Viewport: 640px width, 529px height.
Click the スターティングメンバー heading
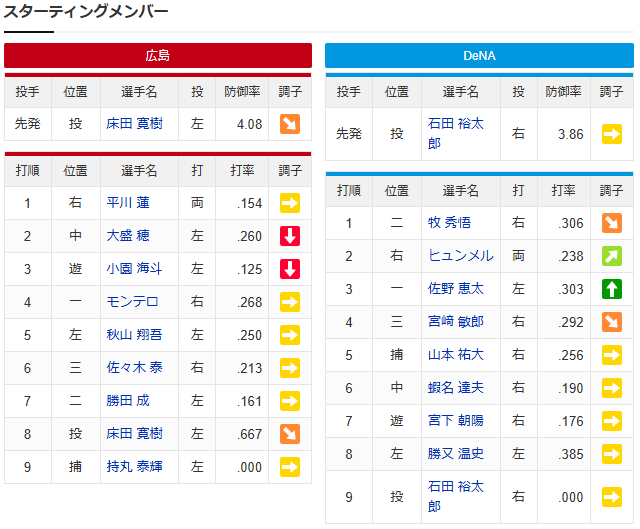[x=86, y=11]
